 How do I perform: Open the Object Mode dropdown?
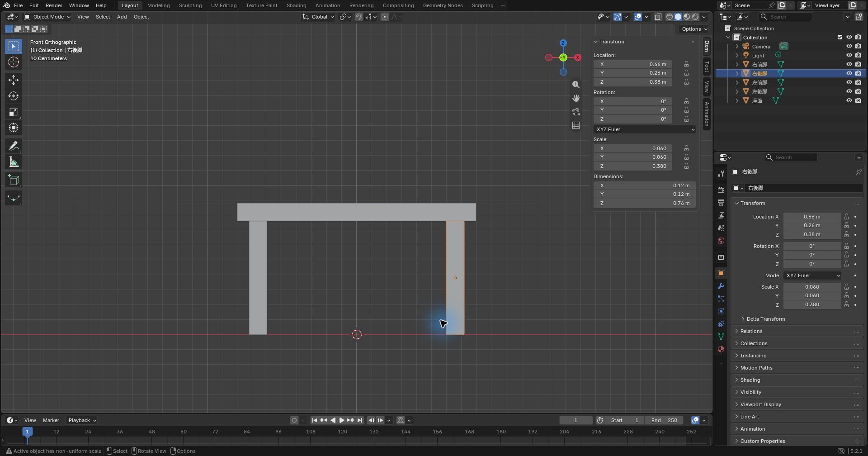pyautogui.click(x=47, y=17)
